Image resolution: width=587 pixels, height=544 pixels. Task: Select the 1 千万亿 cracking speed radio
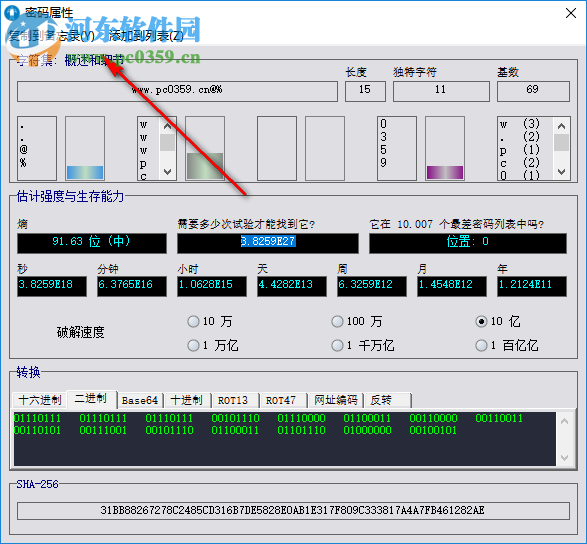[362, 345]
